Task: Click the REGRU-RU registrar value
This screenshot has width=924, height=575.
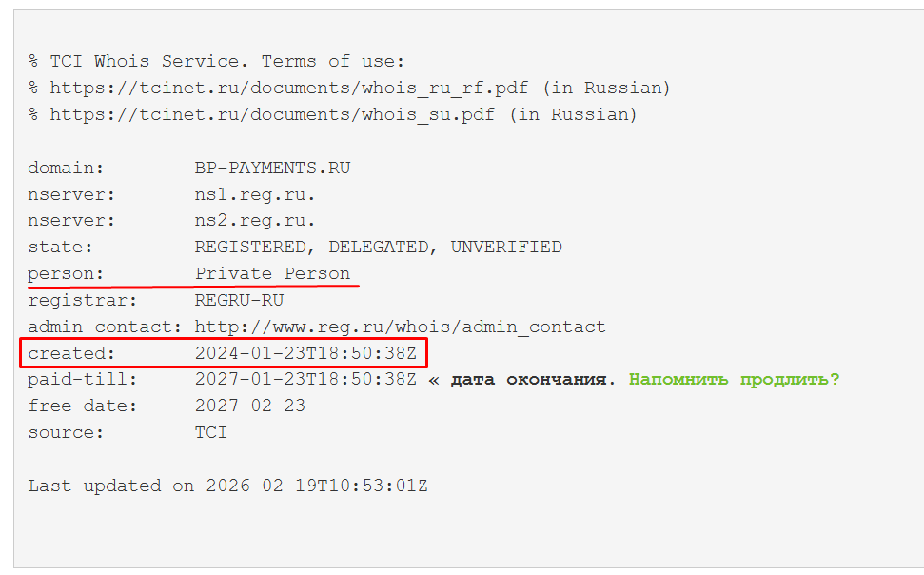Action: (x=239, y=300)
